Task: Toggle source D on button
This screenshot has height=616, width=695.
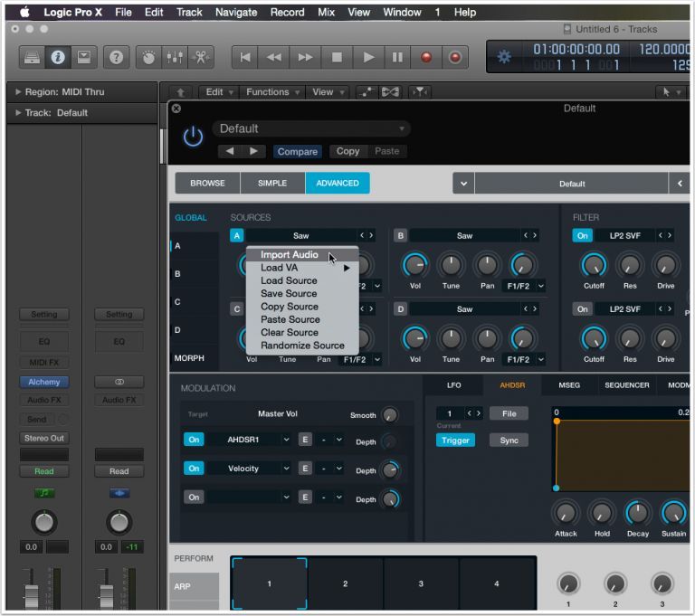Action: [x=400, y=309]
